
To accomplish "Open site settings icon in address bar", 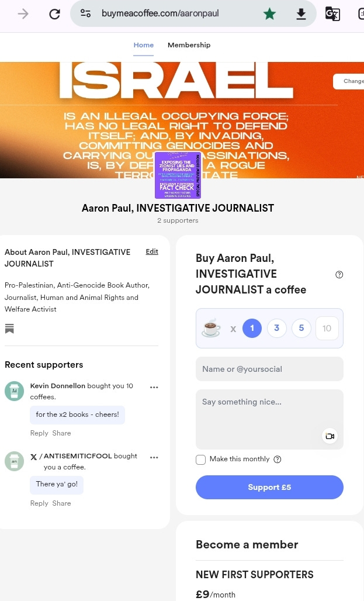I will [85, 13].
